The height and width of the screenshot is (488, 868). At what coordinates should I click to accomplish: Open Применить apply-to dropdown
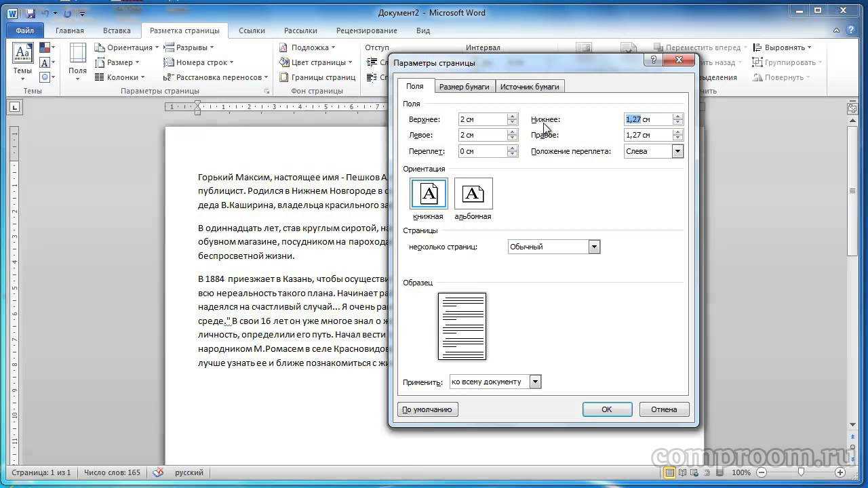tap(495, 382)
